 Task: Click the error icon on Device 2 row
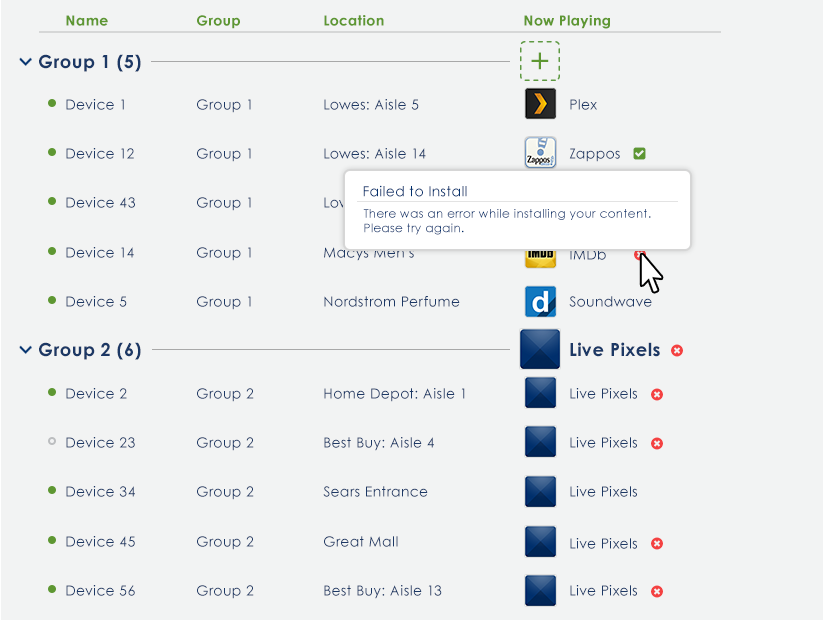coord(657,394)
